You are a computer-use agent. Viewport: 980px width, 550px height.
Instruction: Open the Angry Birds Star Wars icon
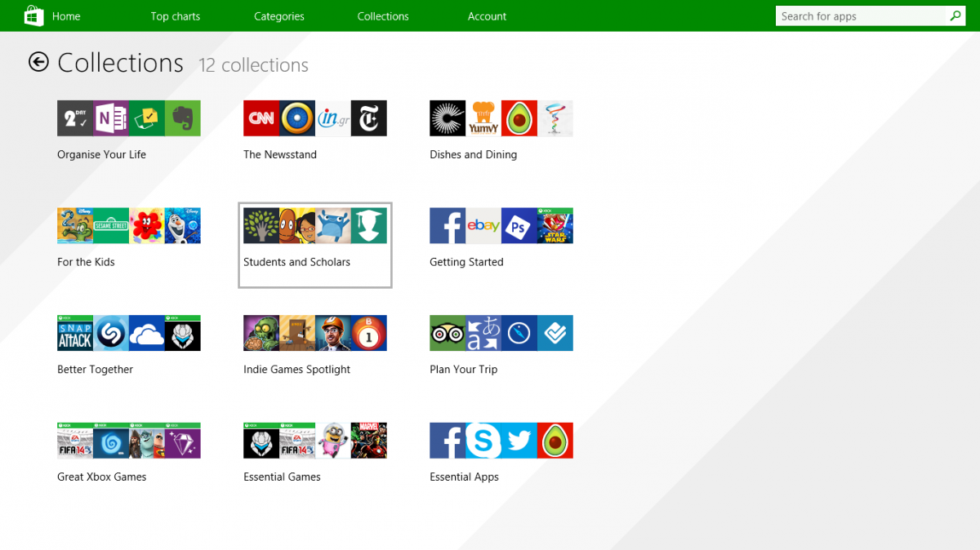pos(555,226)
